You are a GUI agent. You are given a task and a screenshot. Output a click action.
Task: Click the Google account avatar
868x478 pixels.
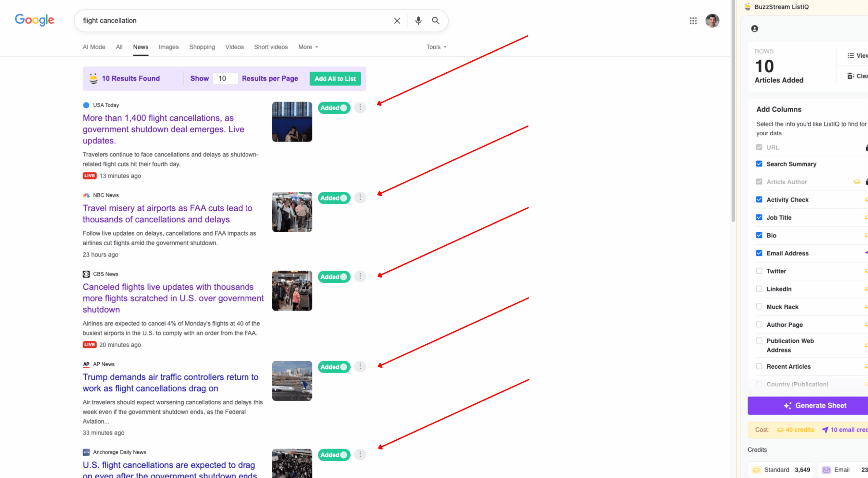pos(712,21)
